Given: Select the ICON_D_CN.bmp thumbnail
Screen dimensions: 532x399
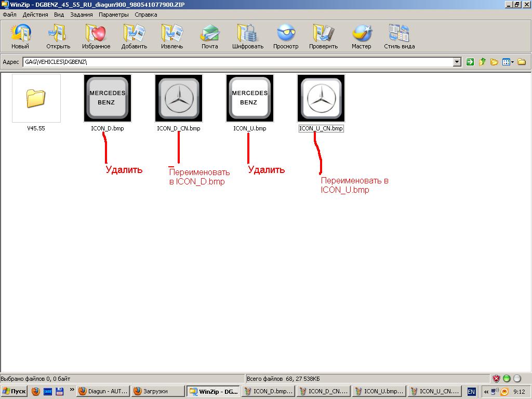Looking at the screenshot, I should (x=179, y=98).
